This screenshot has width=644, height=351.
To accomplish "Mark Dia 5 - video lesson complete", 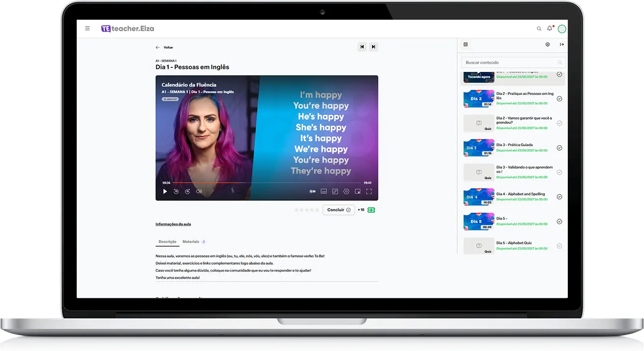I will click(x=559, y=222).
